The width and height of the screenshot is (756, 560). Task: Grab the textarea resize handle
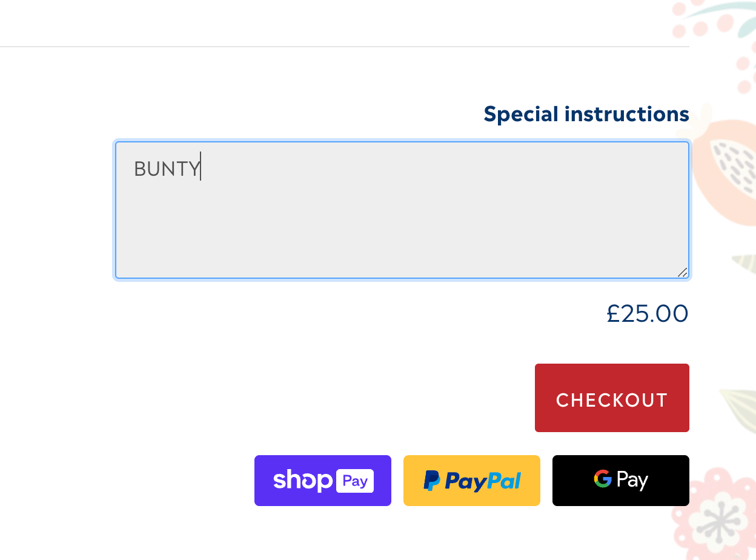(683, 273)
